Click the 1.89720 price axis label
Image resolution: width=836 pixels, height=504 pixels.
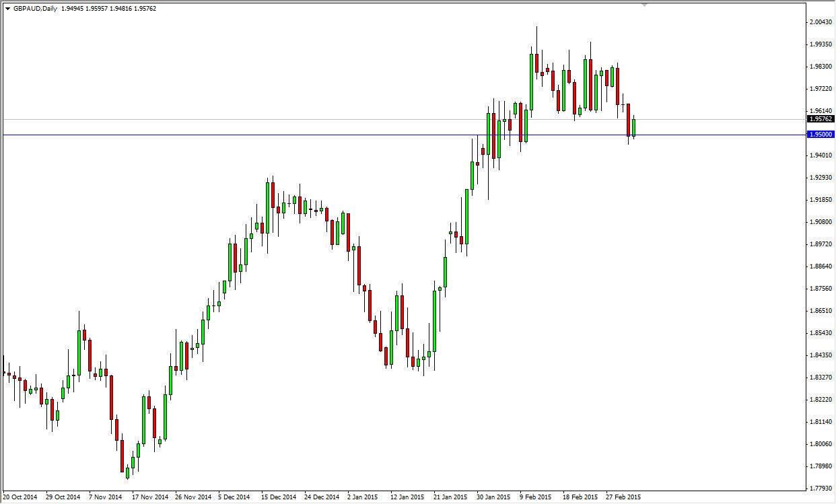[x=821, y=244]
